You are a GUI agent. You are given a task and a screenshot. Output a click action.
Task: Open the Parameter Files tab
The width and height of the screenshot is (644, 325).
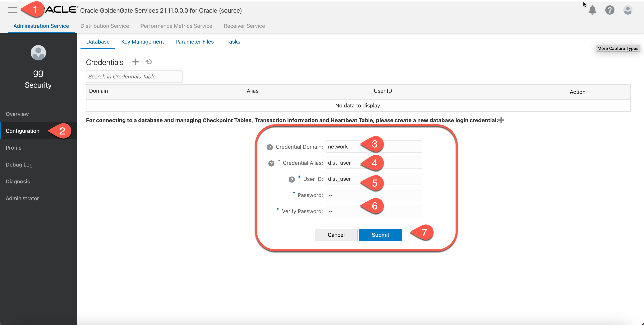point(195,42)
